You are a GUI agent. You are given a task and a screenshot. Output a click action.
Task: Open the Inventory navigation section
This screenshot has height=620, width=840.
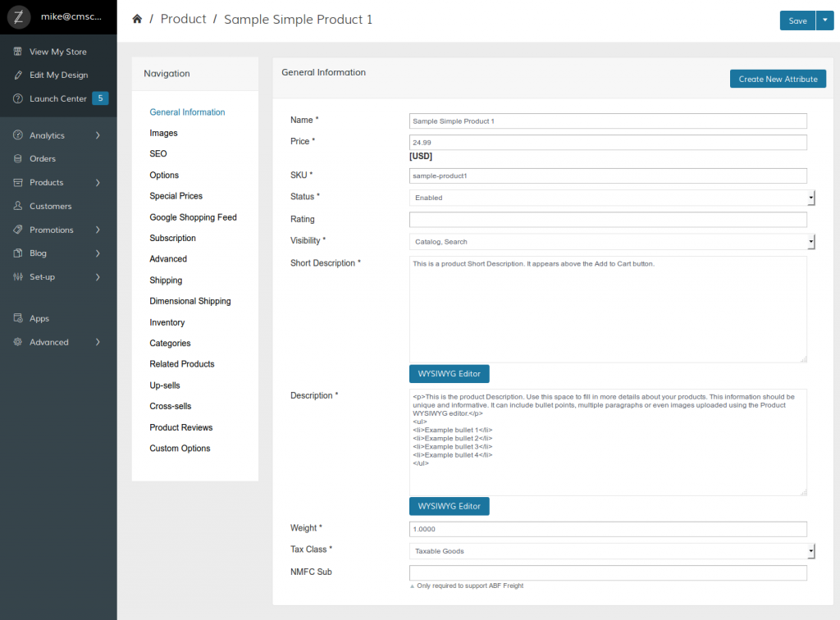pos(167,322)
